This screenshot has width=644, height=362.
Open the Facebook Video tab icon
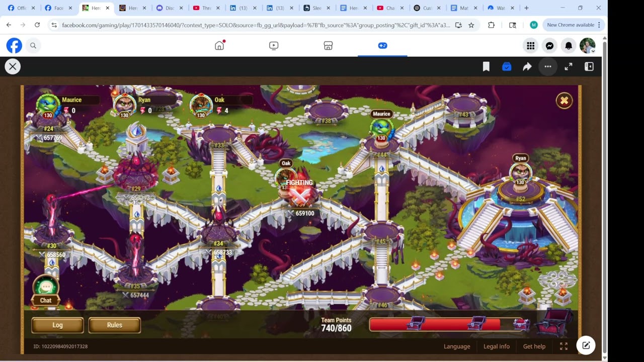274,46
